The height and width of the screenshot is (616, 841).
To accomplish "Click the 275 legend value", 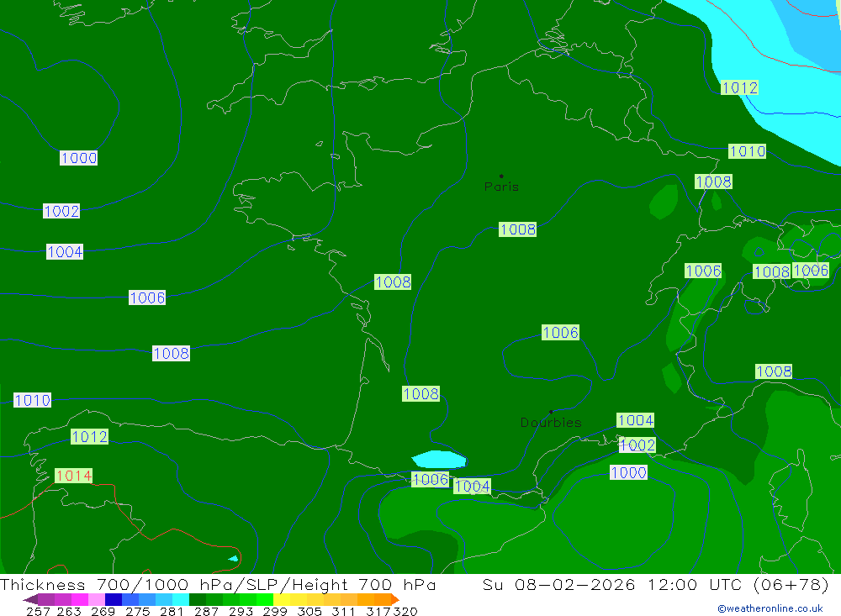I will (137, 611).
